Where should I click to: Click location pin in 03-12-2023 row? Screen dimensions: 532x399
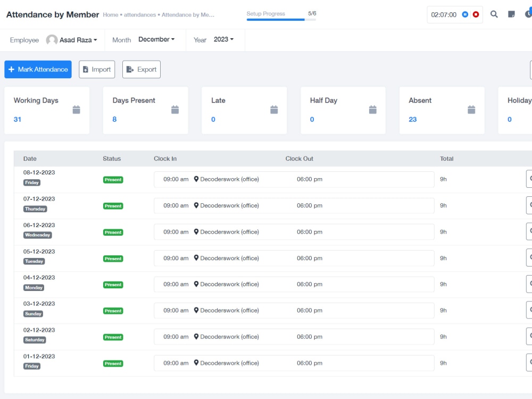click(196, 310)
